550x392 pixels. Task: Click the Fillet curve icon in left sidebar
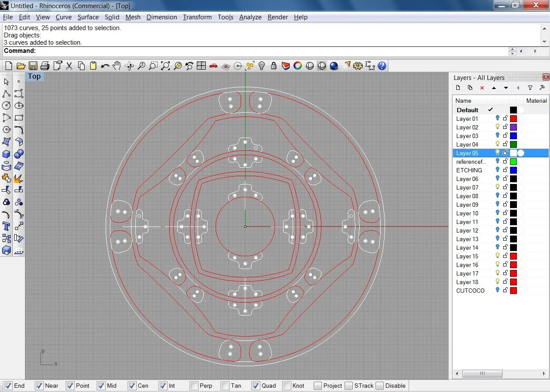(18, 130)
